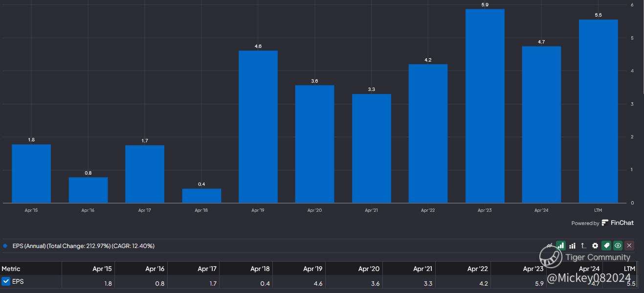644x293 pixels.
Task: Click the Apr '22 bar in chart
Action: click(x=428, y=133)
